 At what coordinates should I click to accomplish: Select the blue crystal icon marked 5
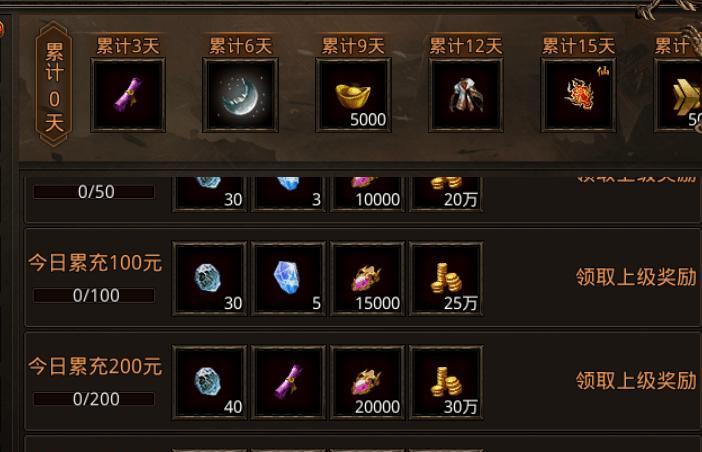(288, 279)
